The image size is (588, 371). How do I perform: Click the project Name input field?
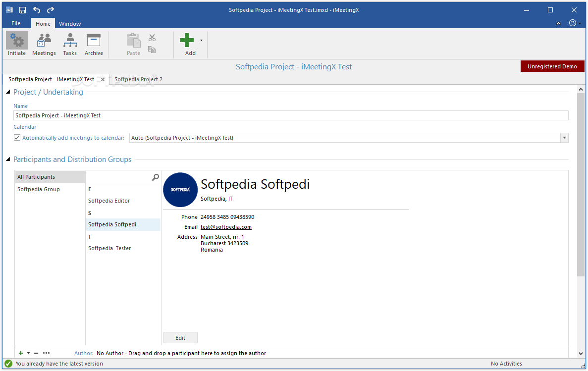(291, 115)
